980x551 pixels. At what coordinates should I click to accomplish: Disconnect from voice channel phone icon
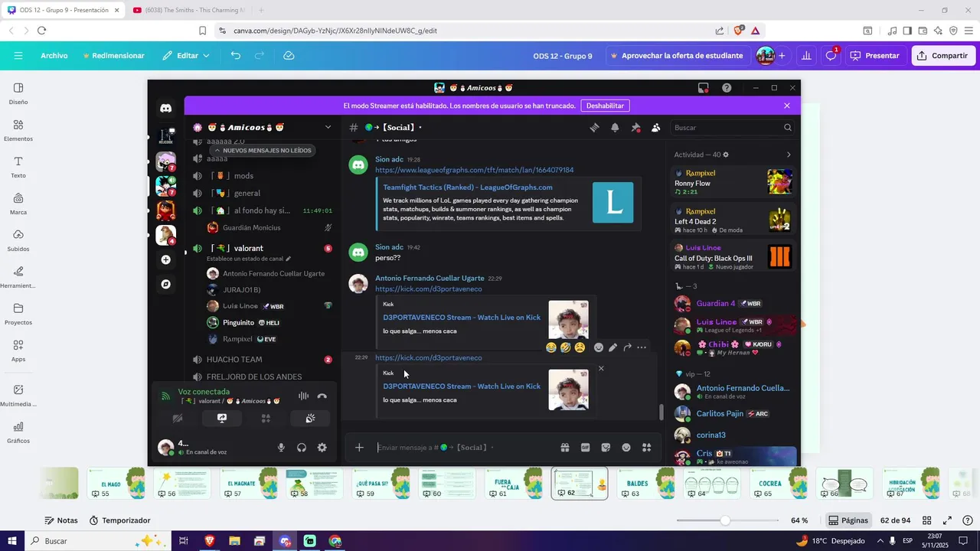[x=322, y=396]
